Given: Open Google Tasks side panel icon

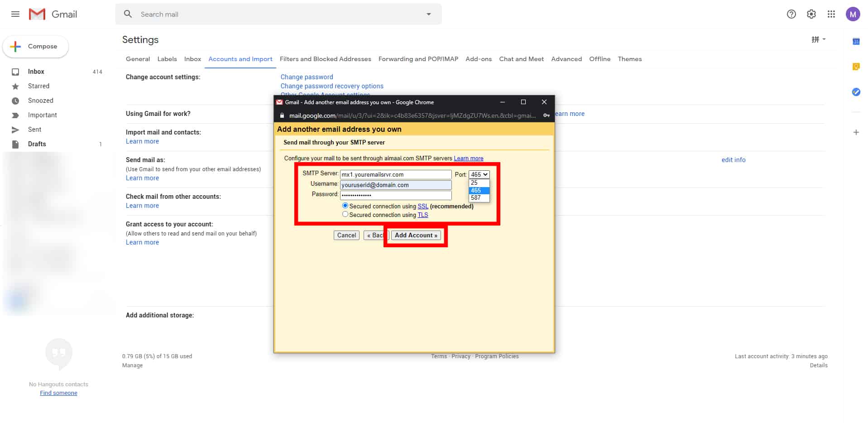Looking at the screenshot, I should [856, 92].
